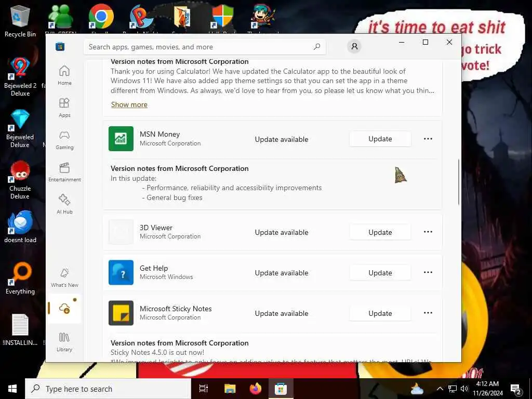Click the Task View taskbar button
Image resolution: width=532 pixels, height=399 pixels.
point(204,389)
